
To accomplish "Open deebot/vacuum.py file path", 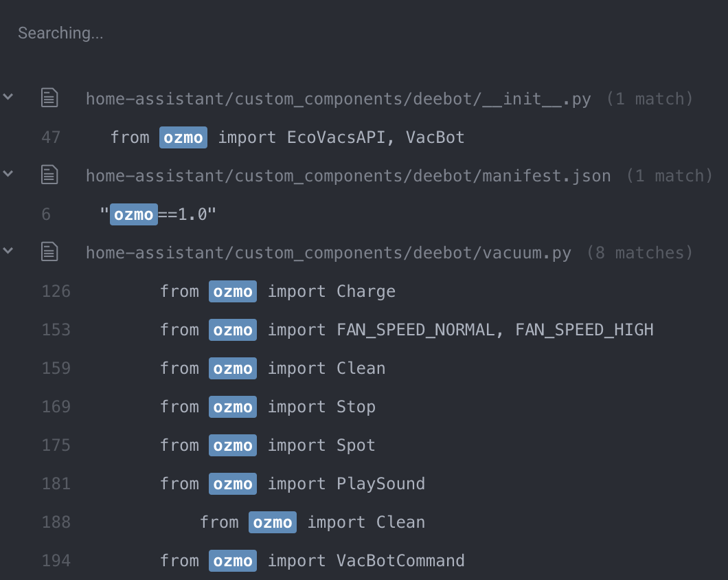I will (328, 253).
